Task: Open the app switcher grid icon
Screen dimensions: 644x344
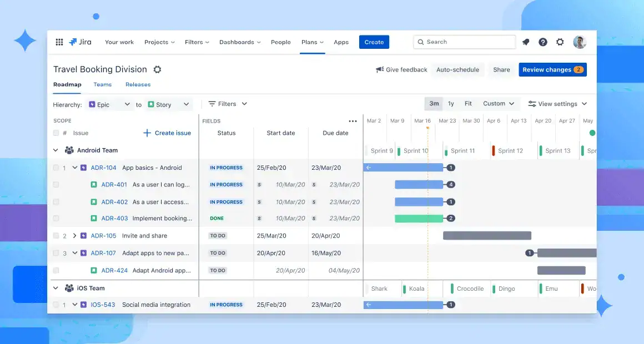Action: (x=59, y=42)
